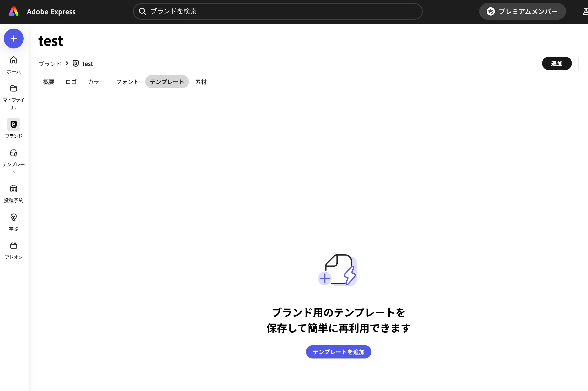Click the search magnifier icon

[143, 11]
